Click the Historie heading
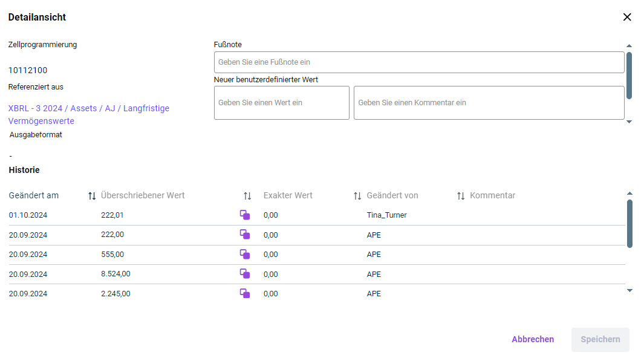This screenshot has width=644, height=364. tap(24, 170)
